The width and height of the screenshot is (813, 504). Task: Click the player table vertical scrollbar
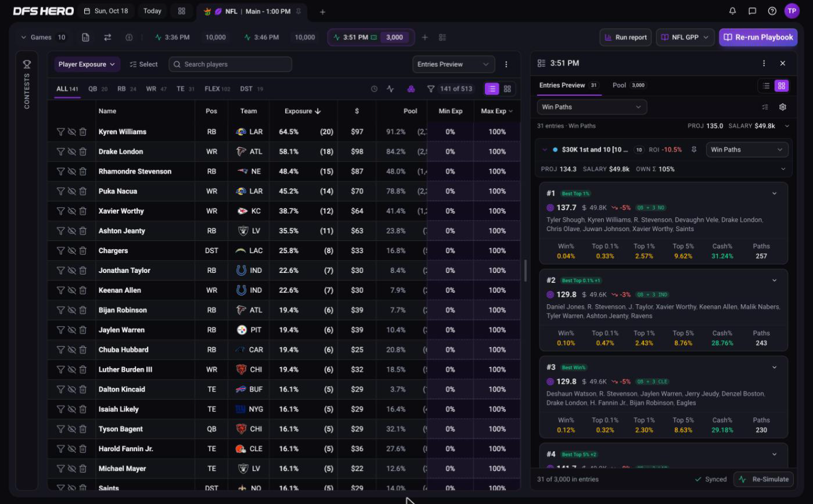pos(525,271)
